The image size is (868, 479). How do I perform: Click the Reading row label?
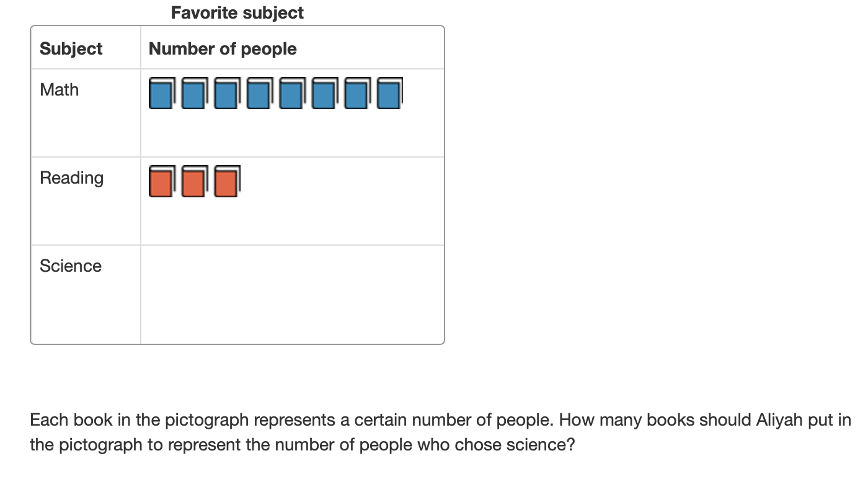(x=72, y=178)
